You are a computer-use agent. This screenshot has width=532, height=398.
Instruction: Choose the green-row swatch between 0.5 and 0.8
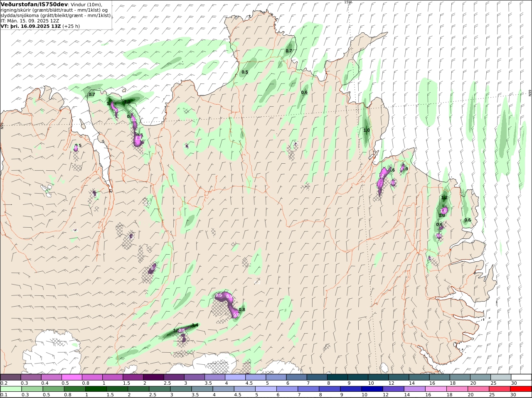pos(53,389)
